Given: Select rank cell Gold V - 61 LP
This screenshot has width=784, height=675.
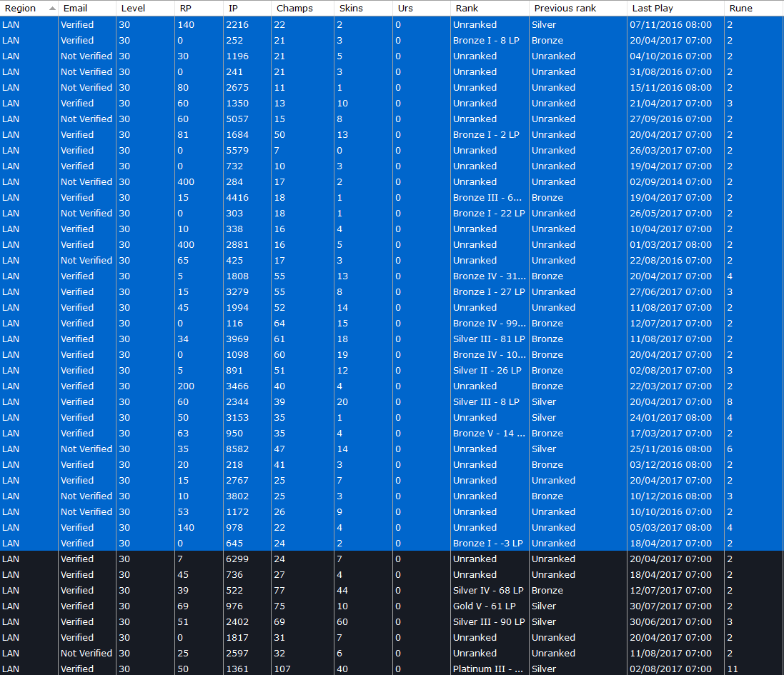Looking at the screenshot, I should coord(484,606).
